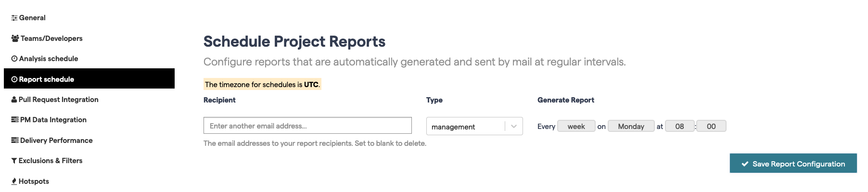Click the General sliders icon
Screen dimensions: 868x192
tap(14, 18)
